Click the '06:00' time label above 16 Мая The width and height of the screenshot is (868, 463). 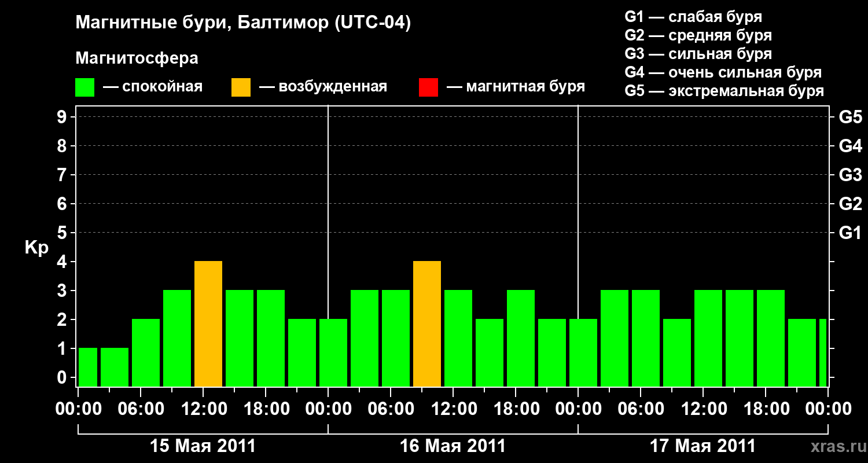point(391,409)
